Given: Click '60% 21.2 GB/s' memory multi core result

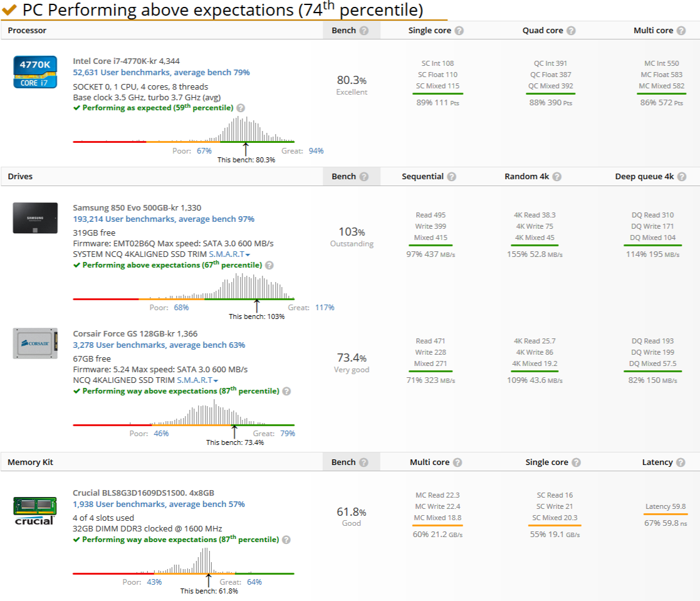Looking at the screenshot, I should coord(437,535).
